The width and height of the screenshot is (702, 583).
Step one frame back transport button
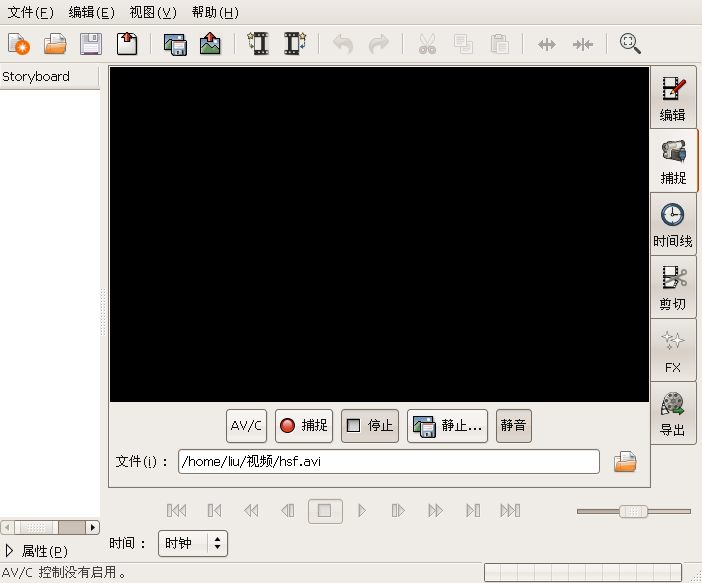pos(287,510)
